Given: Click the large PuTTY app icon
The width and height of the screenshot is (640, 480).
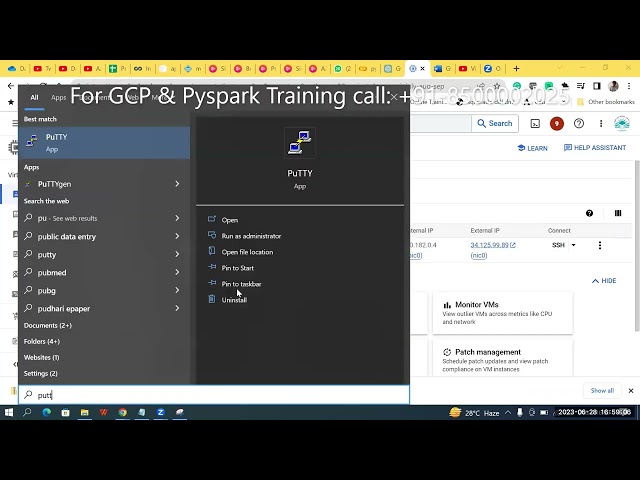Looking at the screenshot, I should 300,143.
